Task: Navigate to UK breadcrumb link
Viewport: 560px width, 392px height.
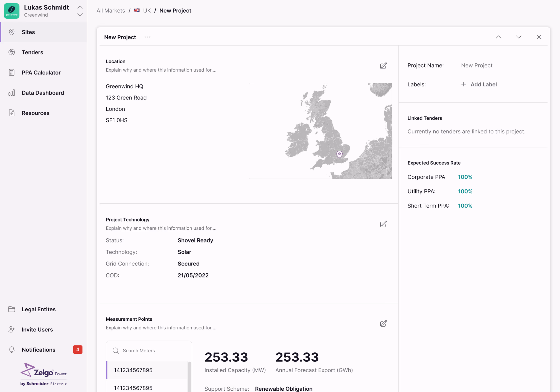Action: pyautogui.click(x=147, y=10)
